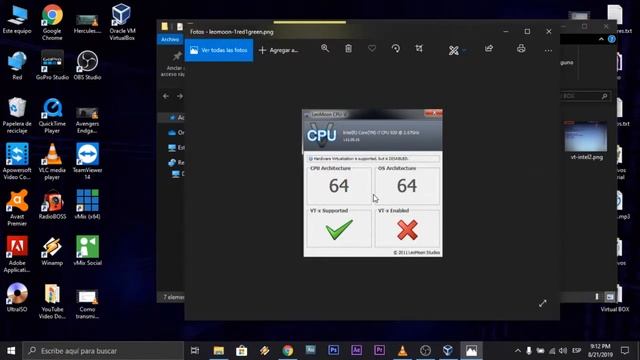Image resolution: width=640 pixels, height=360 pixels.
Task: Open Winamp desktop shortcut
Action: pos(52,252)
